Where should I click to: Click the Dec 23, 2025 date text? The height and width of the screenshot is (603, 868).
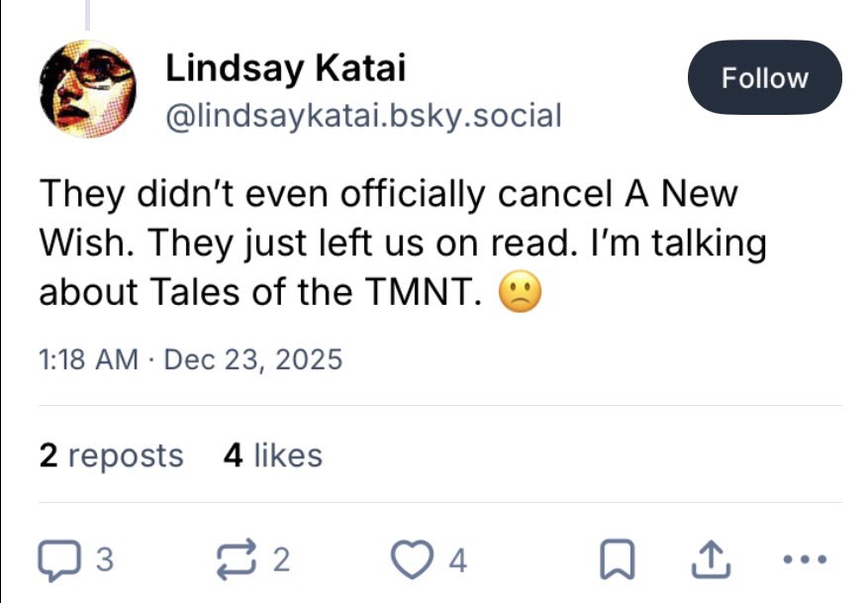click(252, 358)
